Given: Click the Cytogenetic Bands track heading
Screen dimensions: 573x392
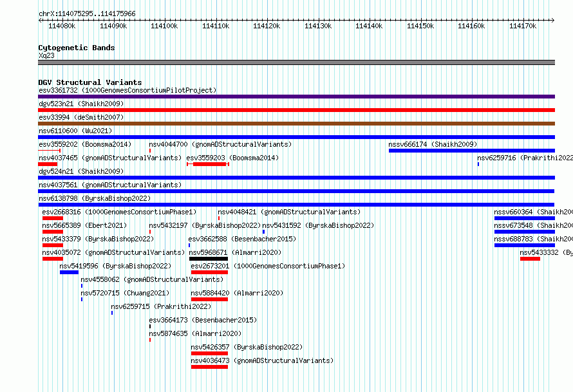Looking at the screenshot, I should point(77,48).
